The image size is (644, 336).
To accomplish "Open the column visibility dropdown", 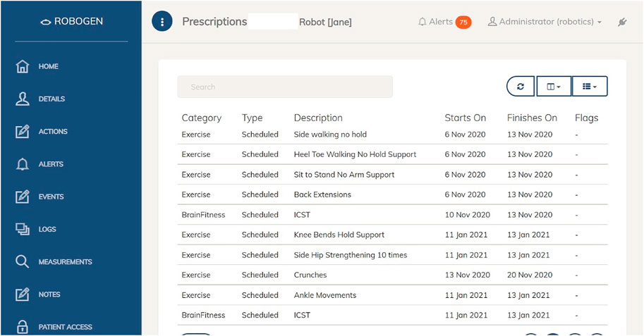I will pos(554,87).
